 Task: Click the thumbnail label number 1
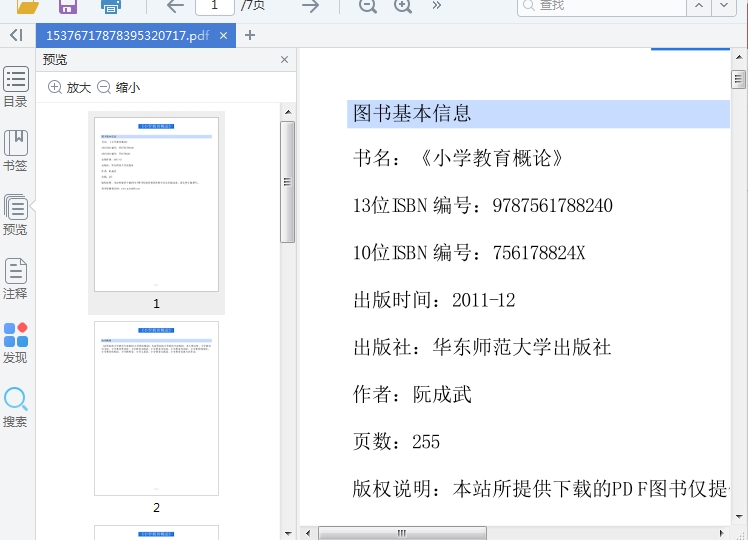(156, 304)
